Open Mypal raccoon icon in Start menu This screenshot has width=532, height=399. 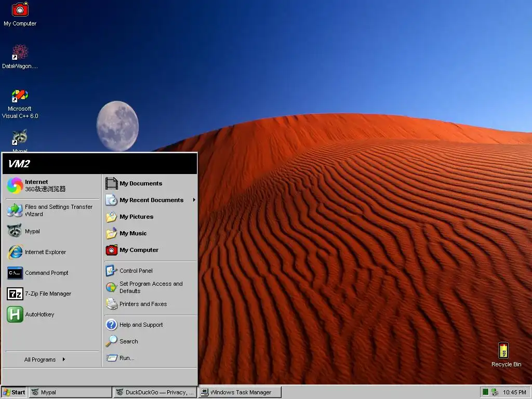pos(15,231)
